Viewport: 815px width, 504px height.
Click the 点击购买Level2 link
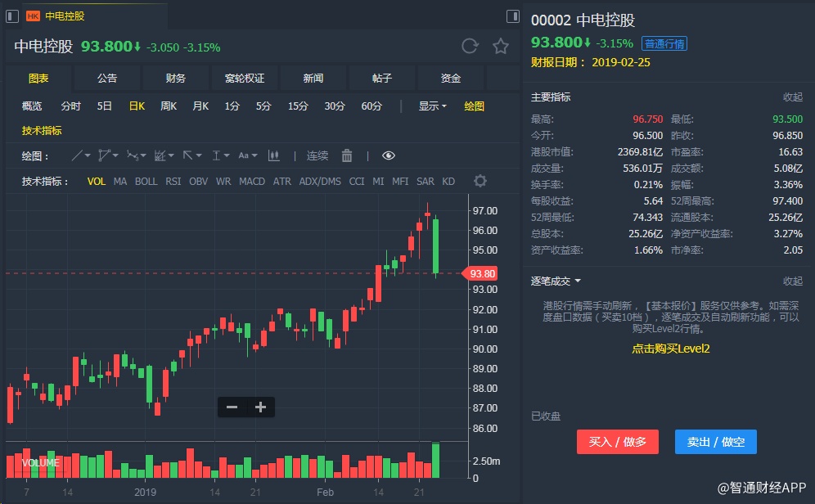coord(670,349)
